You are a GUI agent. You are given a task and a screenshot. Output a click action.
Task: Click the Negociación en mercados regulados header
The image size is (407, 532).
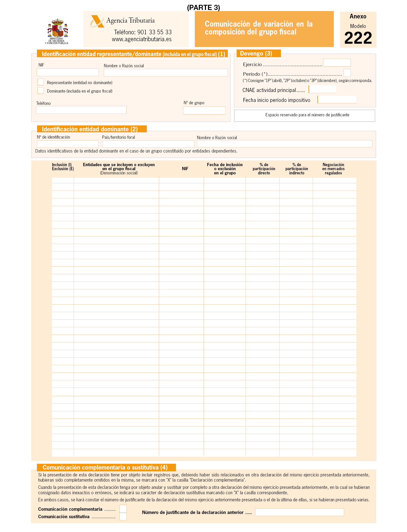pyautogui.click(x=333, y=169)
